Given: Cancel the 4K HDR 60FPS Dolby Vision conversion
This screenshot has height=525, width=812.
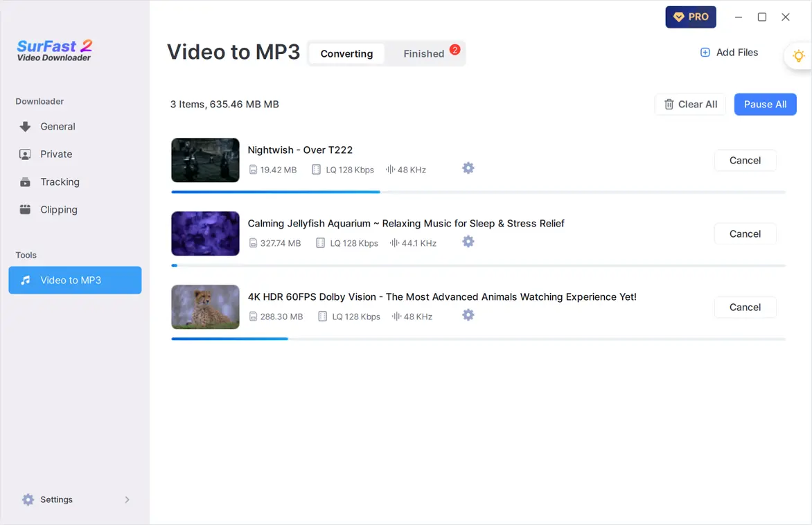Looking at the screenshot, I should (x=745, y=308).
